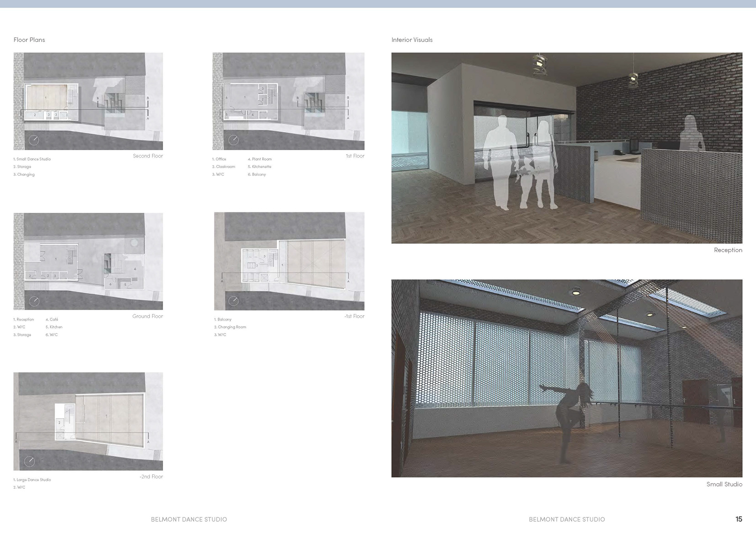Open the 1st Floor plan thumbnail

[x=288, y=101]
